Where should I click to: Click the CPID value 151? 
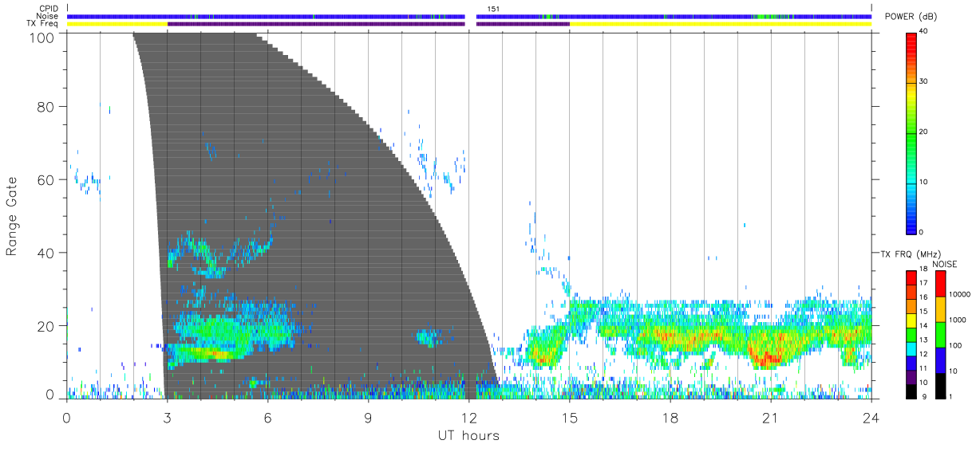click(x=493, y=9)
